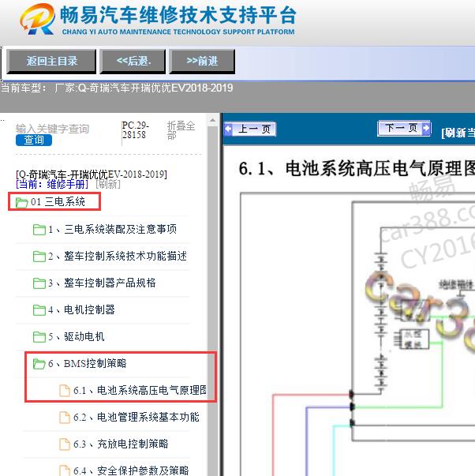475x476 pixels.
Task: Click right arrow icon on 下一页
Action: [426, 128]
